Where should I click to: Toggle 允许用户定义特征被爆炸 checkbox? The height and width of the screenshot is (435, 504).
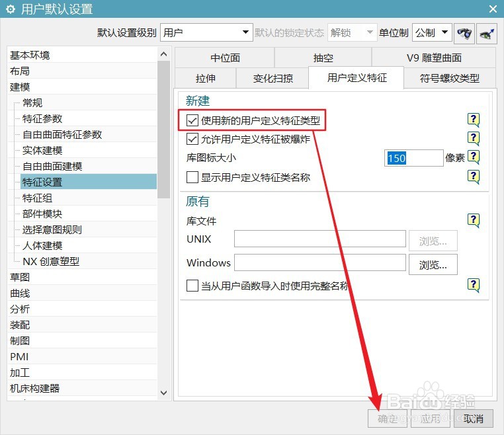click(x=192, y=139)
